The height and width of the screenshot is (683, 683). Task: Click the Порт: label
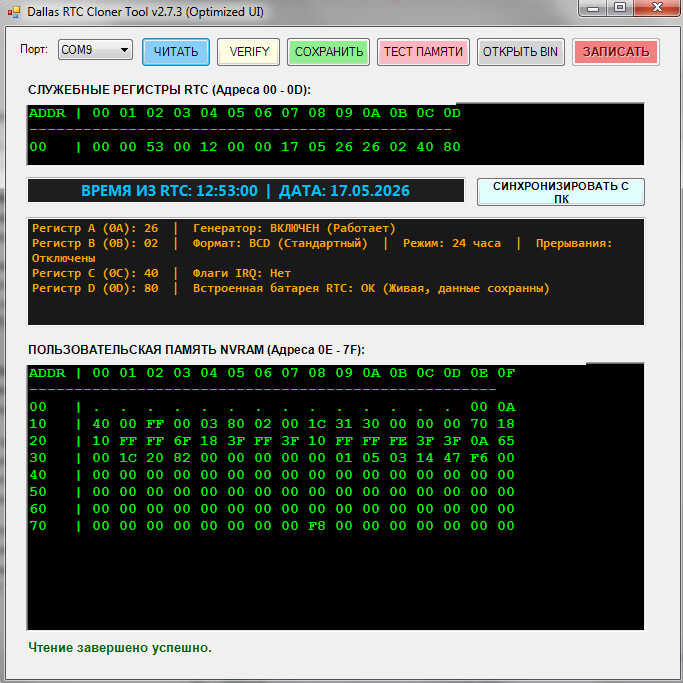34,49
